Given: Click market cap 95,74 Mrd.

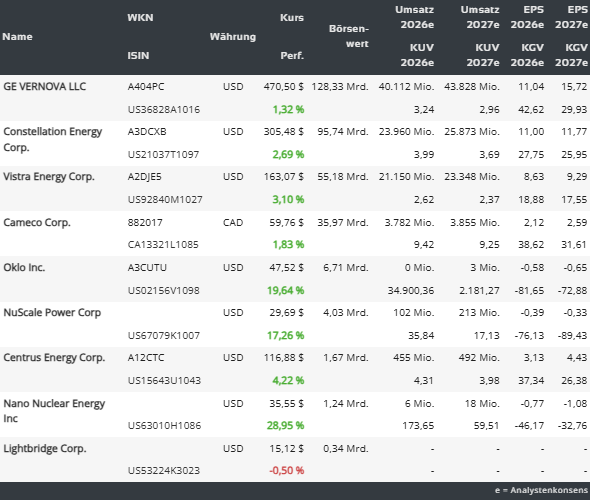Looking at the screenshot, I should [x=343, y=132].
